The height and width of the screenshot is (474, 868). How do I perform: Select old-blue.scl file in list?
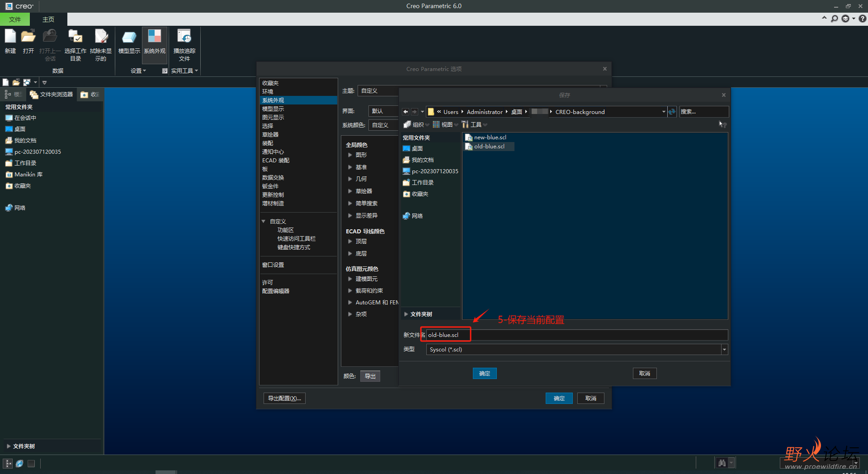click(x=489, y=147)
